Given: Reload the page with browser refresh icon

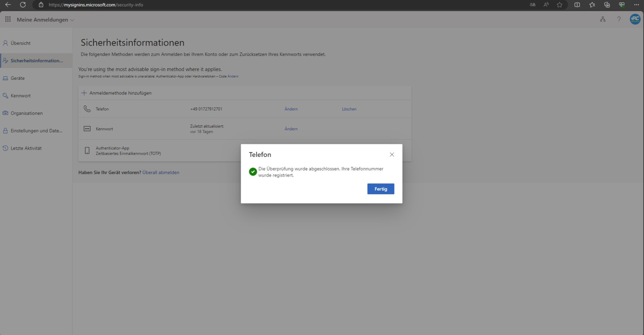Looking at the screenshot, I should tap(23, 5).
